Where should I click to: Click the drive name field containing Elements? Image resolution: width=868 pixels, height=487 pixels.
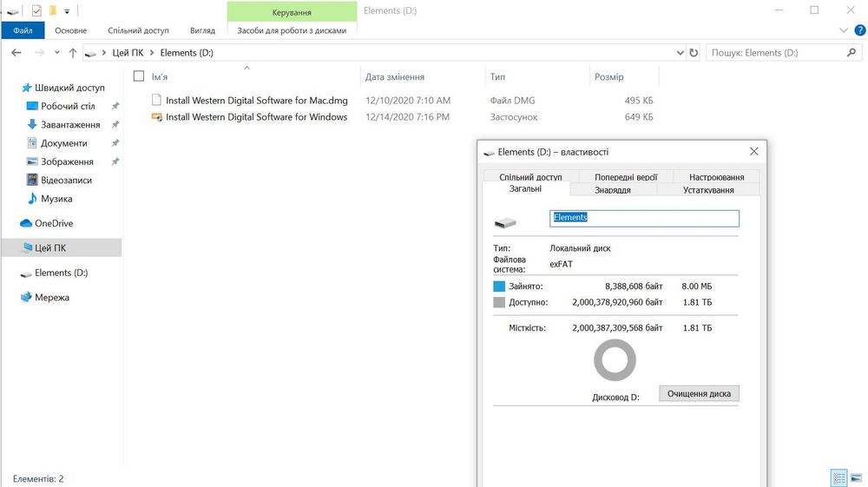pos(644,218)
